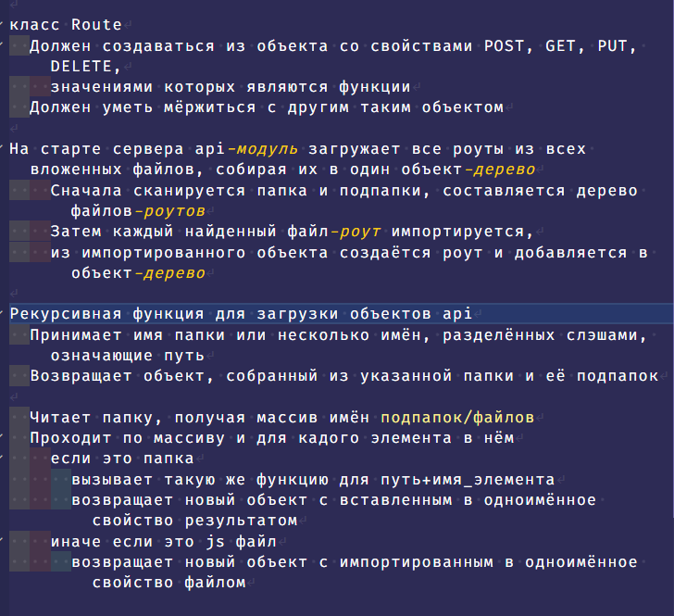The height and width of the screenshot is (616, 674).
Task: Click the word "импортируется,"
Action: [463, 232]
